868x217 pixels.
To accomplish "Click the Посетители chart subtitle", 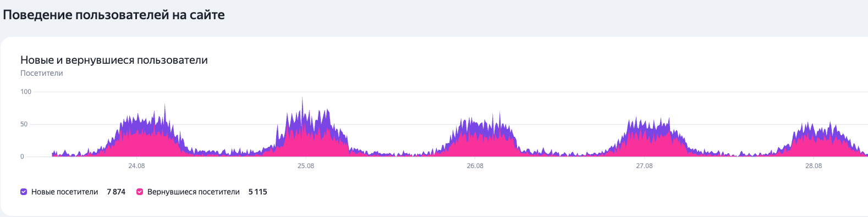I will [x=42, y=73].
